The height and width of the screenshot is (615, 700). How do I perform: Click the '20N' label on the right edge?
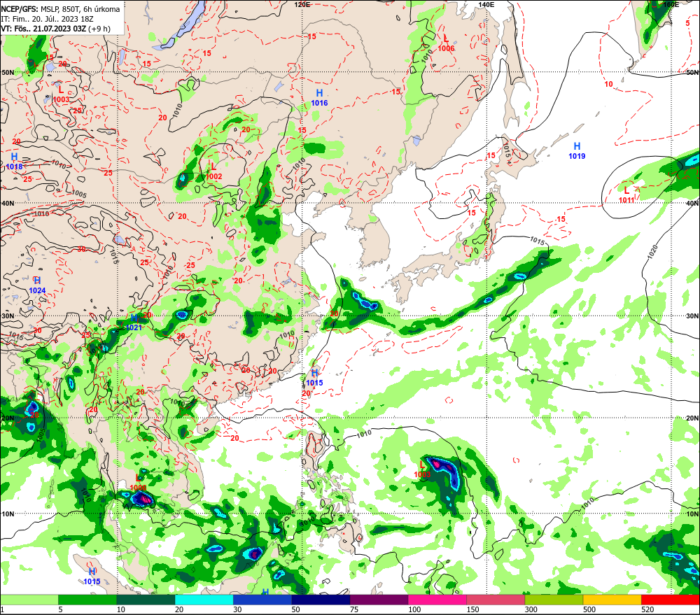692,418
